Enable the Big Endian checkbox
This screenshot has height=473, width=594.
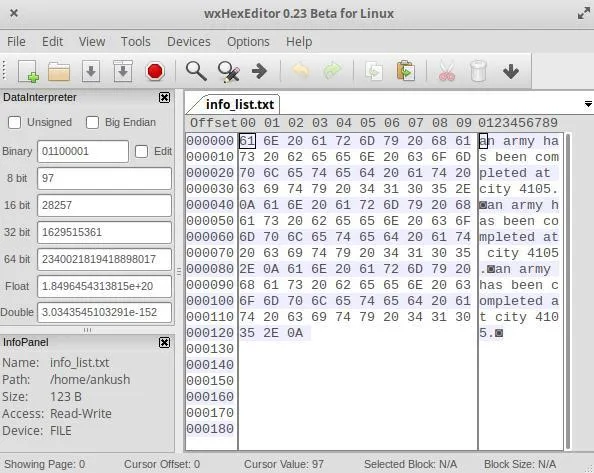click(x=92, y=122)
